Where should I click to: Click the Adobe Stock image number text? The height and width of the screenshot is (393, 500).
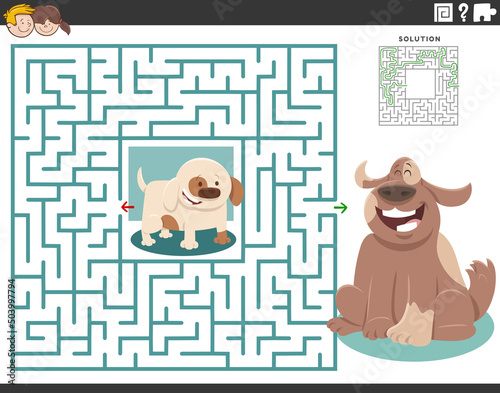pyautogui.click(x=12, y=332)
